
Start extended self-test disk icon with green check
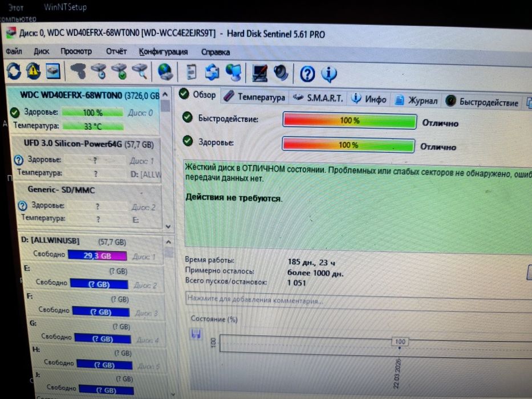point(119,72)
